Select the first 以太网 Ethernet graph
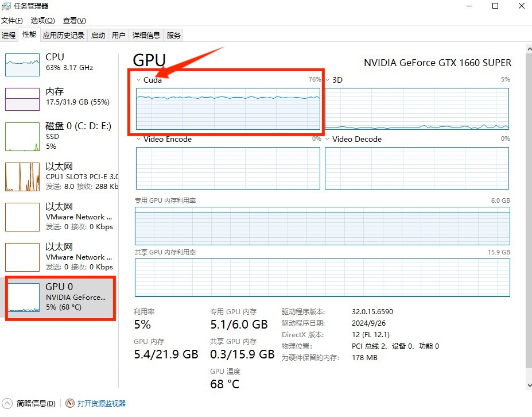Viewport: 532px width, 417px height. [22, 177]
